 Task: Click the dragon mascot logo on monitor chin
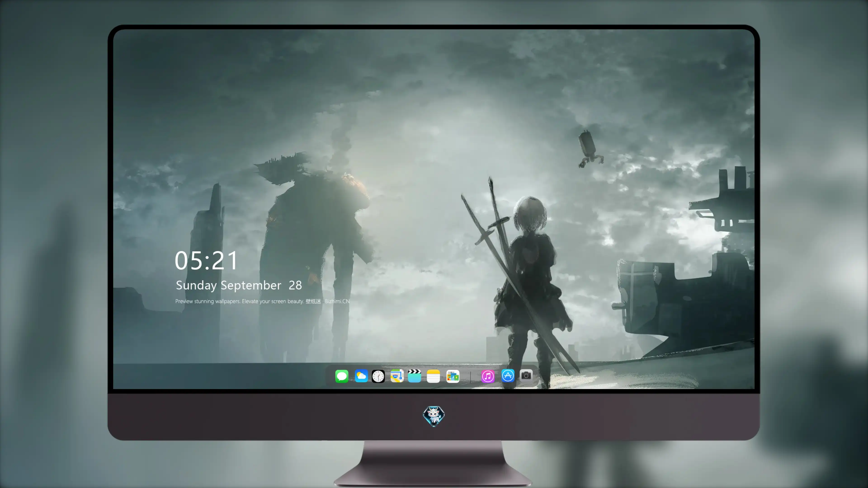tap(434, 416)
